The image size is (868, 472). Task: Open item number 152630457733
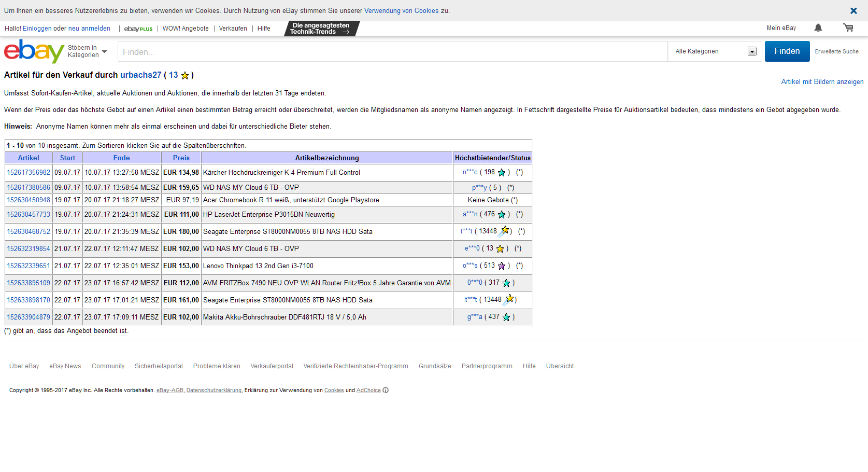[29, 215]
